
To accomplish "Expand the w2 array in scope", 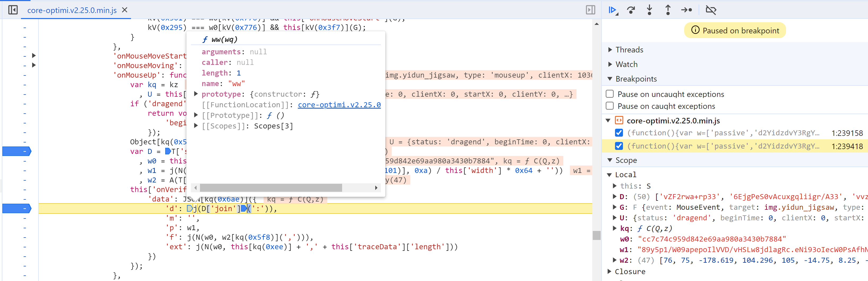I will pyautogui.click(x=615, y=260).
